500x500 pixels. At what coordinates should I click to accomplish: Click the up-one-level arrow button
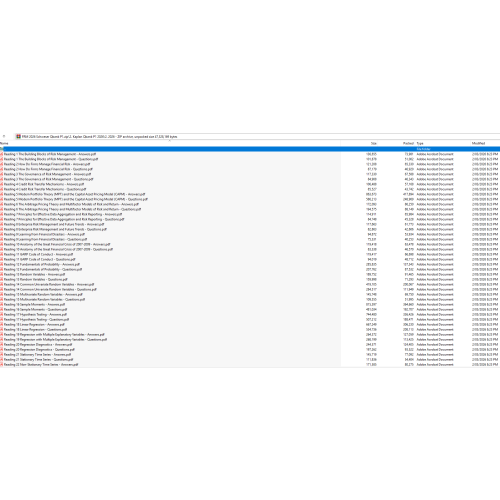coord(4,136)
